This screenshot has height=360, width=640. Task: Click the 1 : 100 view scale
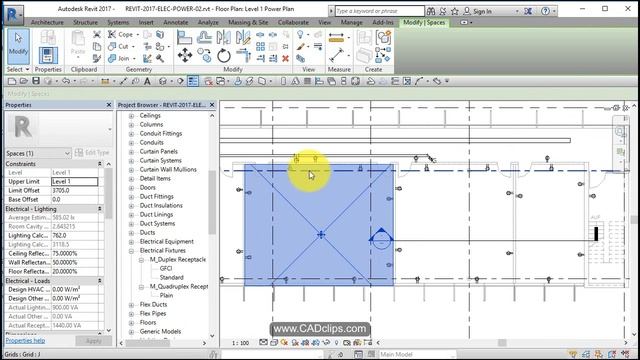(x=240, y=343)
